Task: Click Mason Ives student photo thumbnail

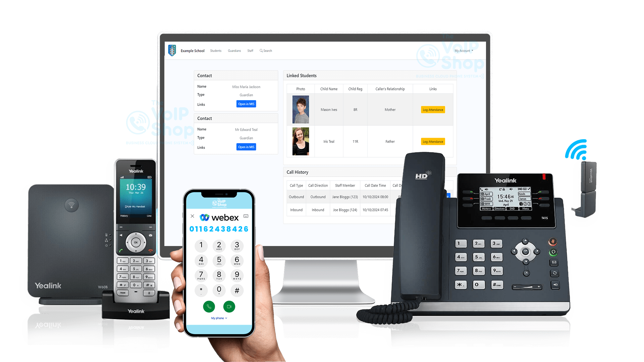Action: coord(300,110)
